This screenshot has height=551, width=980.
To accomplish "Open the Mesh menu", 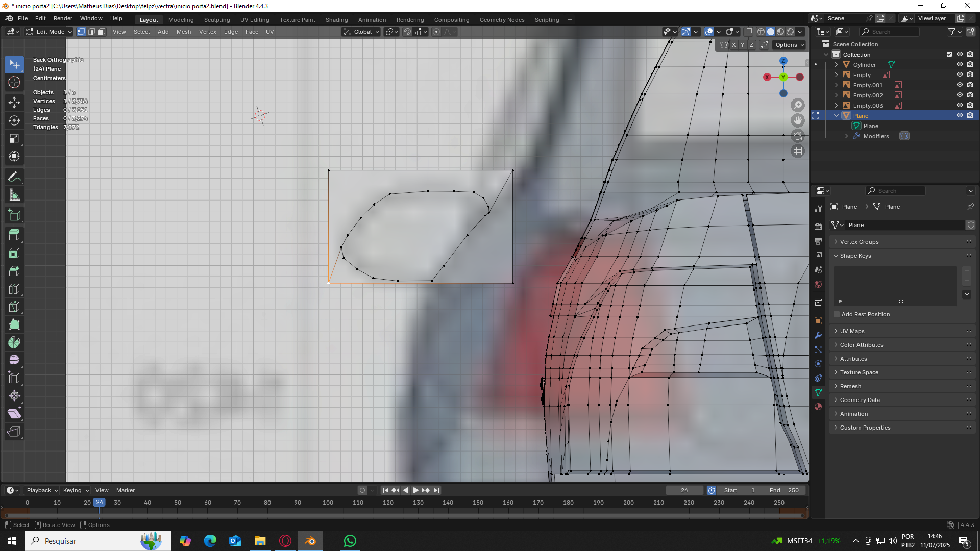I will click(x=183, y=32).
